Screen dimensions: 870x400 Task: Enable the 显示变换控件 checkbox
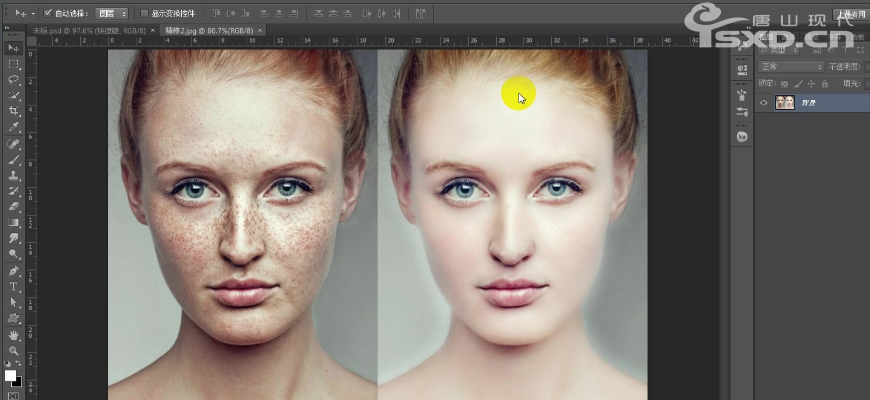143,14
